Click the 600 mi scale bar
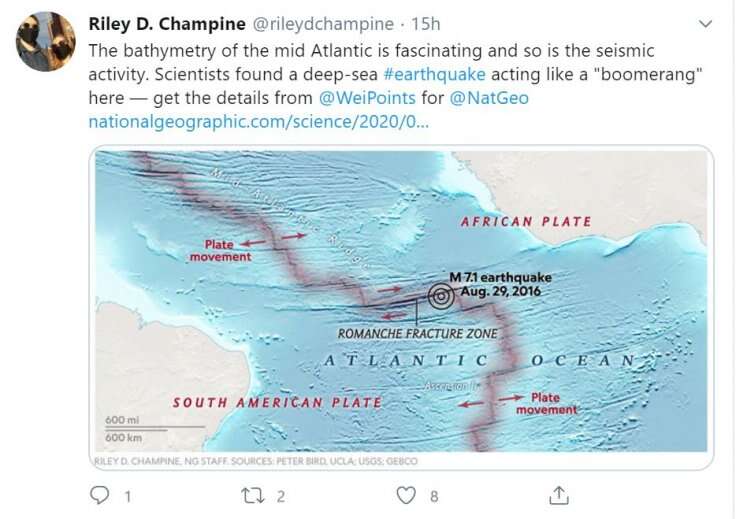 pos(123,420)
